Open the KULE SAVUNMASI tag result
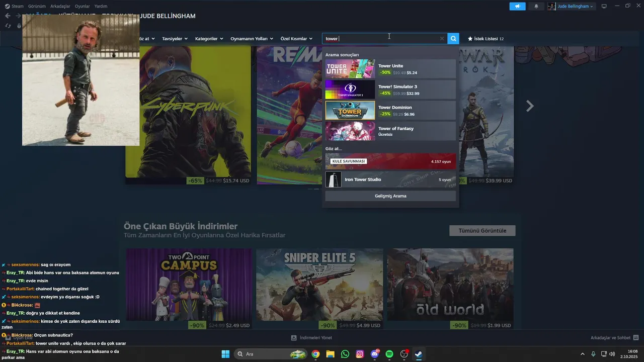The height and width of the screenshot is (362, 644). point(390,161)
